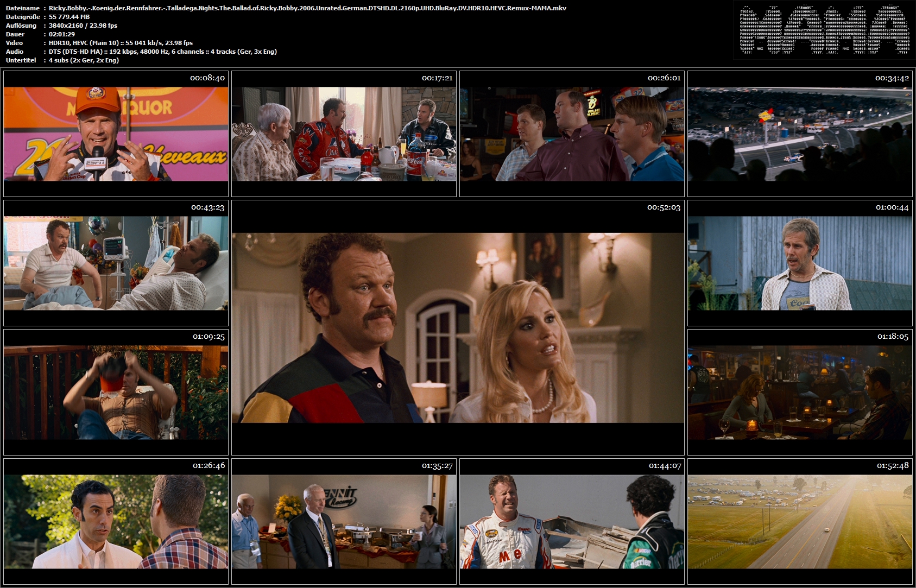Click the Auflösung label
The image size is (916, 588).
(x=21, y=26)
